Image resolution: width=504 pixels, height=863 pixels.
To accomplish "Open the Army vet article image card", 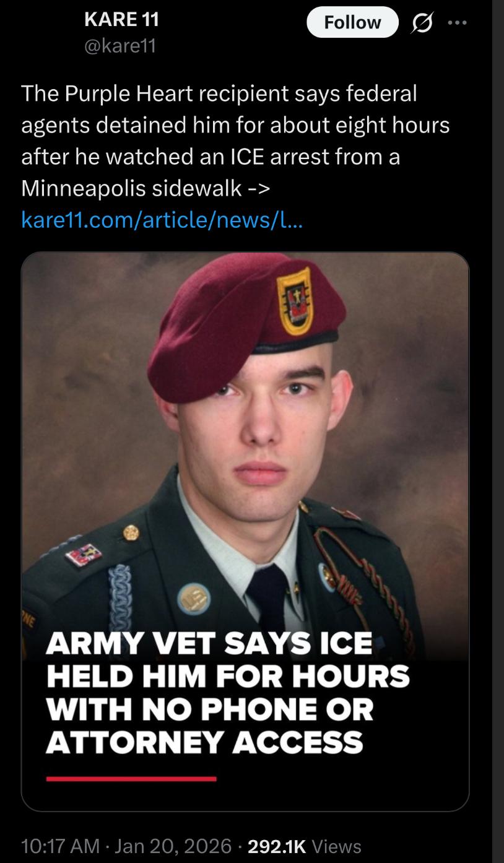I will click(245, 531).
